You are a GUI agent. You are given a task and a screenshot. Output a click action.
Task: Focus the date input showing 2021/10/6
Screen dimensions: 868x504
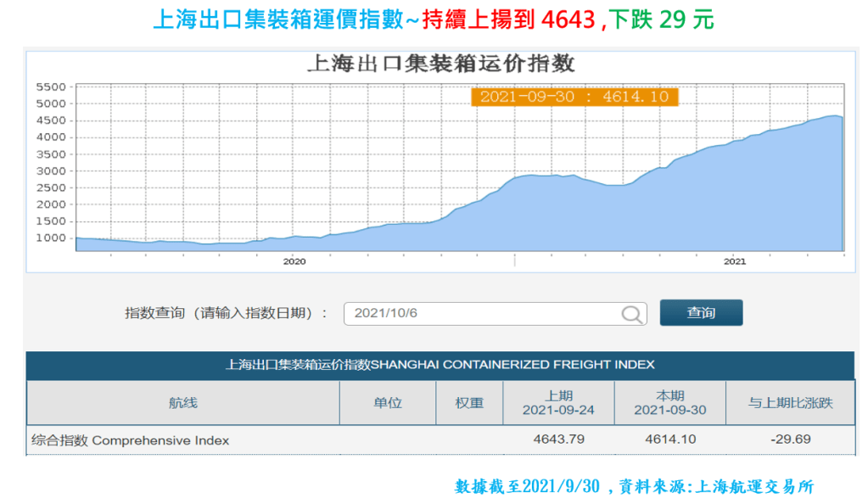[x=484, y=313]
